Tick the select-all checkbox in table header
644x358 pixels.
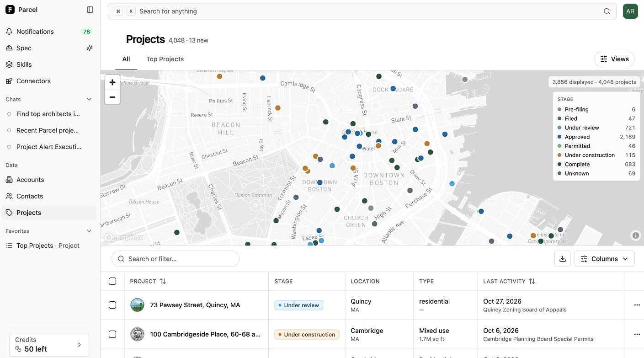[x=112, y=281]
